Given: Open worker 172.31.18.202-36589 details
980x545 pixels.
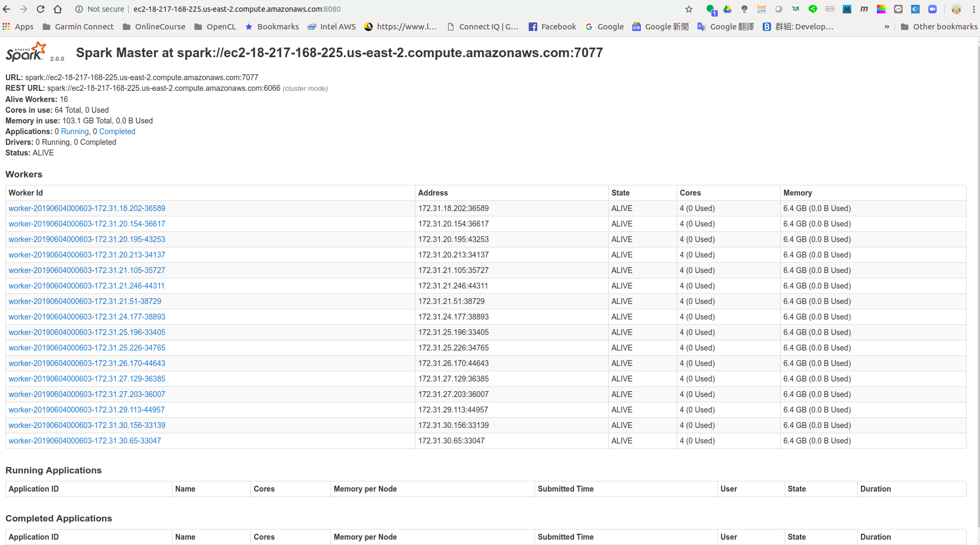Looking at the screenshot, I should pyautogui.click(x=87, y=208).
